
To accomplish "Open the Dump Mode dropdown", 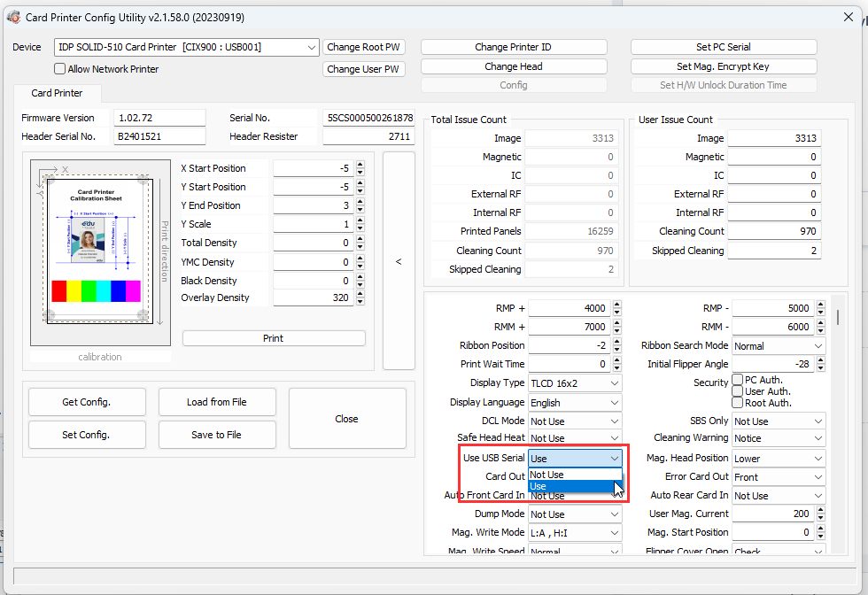I will click(575, 514).
